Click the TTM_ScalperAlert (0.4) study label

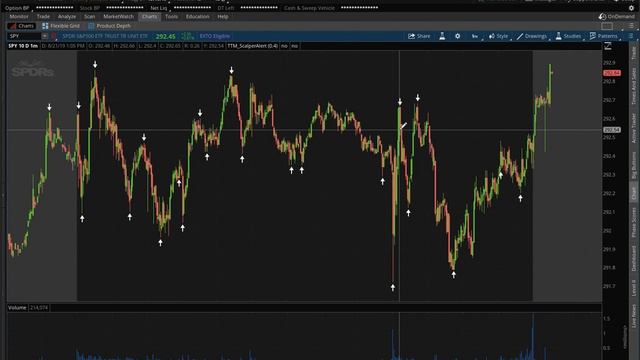click(253, 46)
